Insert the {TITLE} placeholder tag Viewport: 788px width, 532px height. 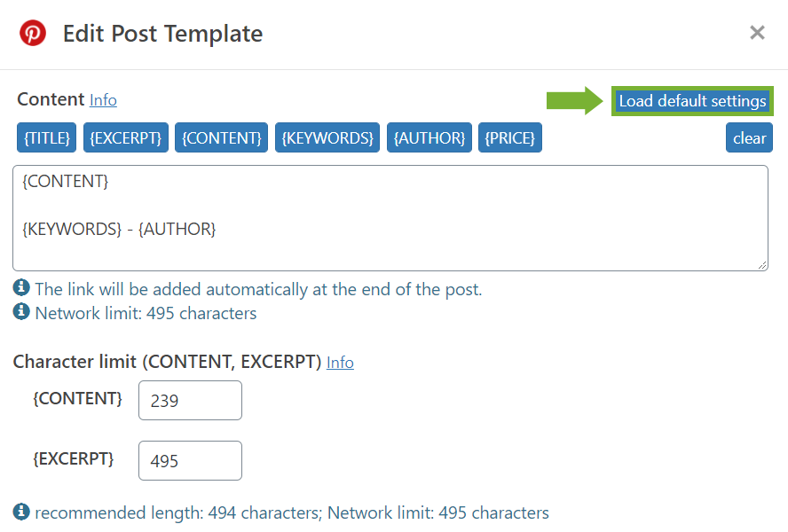pos(47,137)
